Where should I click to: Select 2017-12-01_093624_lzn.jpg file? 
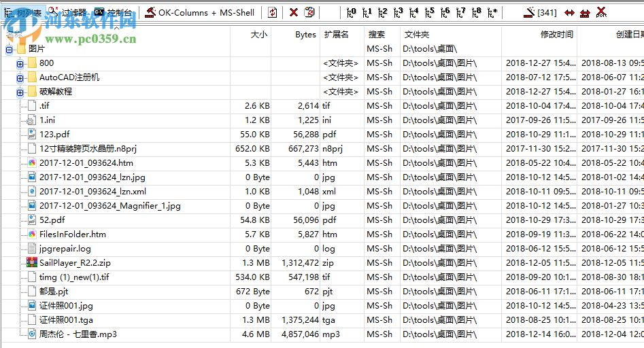click(92, 177)
